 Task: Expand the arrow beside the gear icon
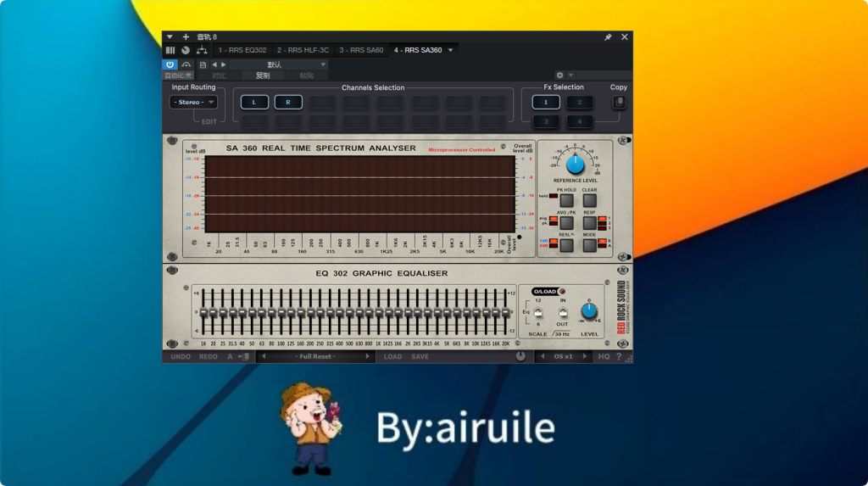point(570,75)
